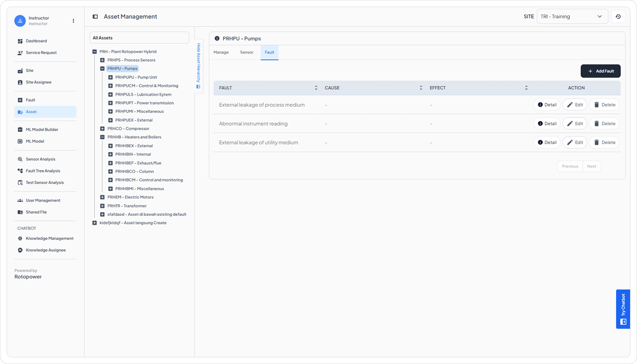The image size is (637, 364).
Task: Click the All Assets field
Action: [139, 38]
